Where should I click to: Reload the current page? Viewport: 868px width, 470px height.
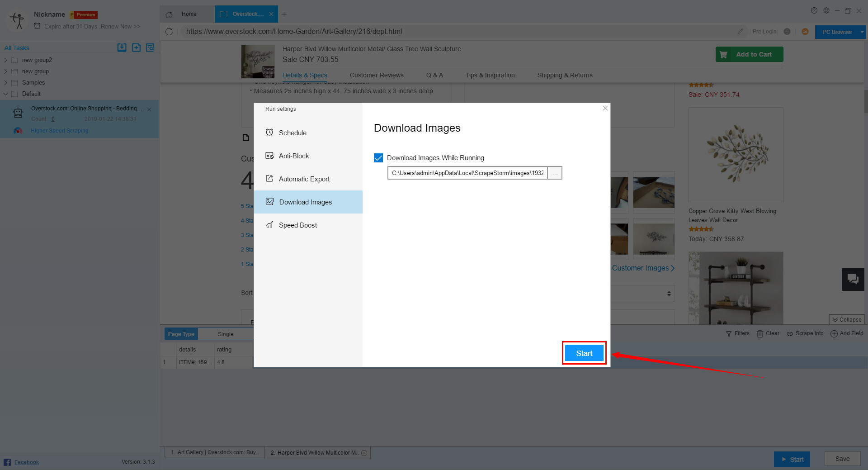click(x=169, y=32)
